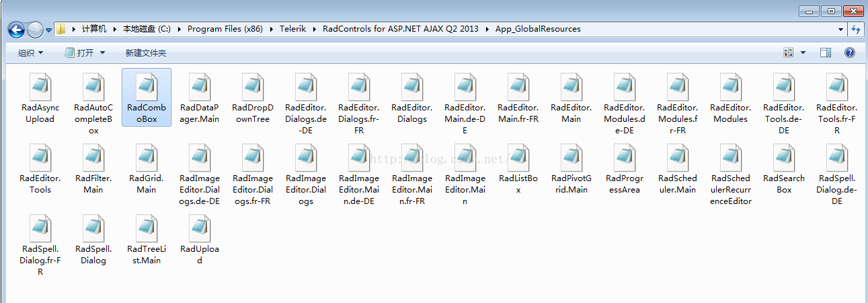Select the RadDropDownTree file
Screen dimensions: 868x303
253,98
